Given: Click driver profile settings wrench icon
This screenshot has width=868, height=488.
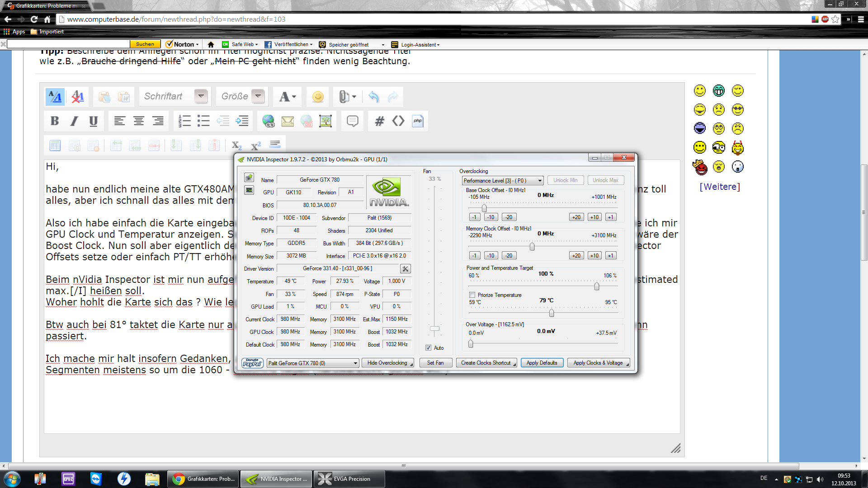Looking at the screenshot, I should (406, 269).
